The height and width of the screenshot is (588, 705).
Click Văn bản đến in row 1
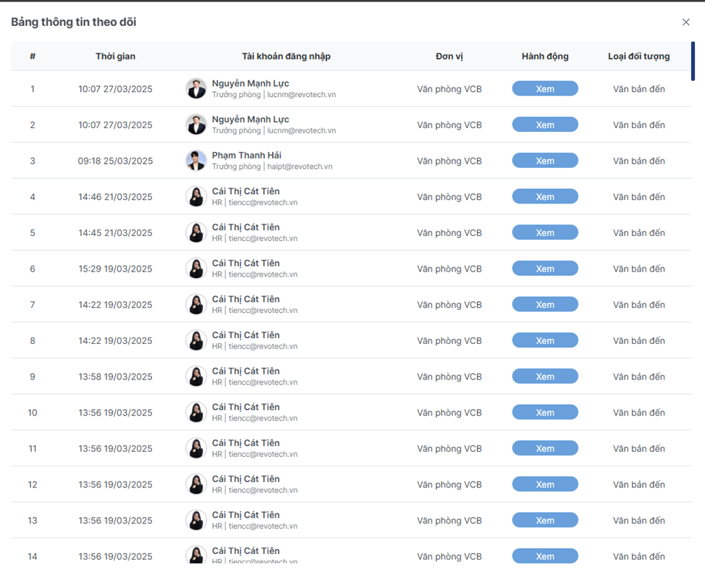point(639,88)
